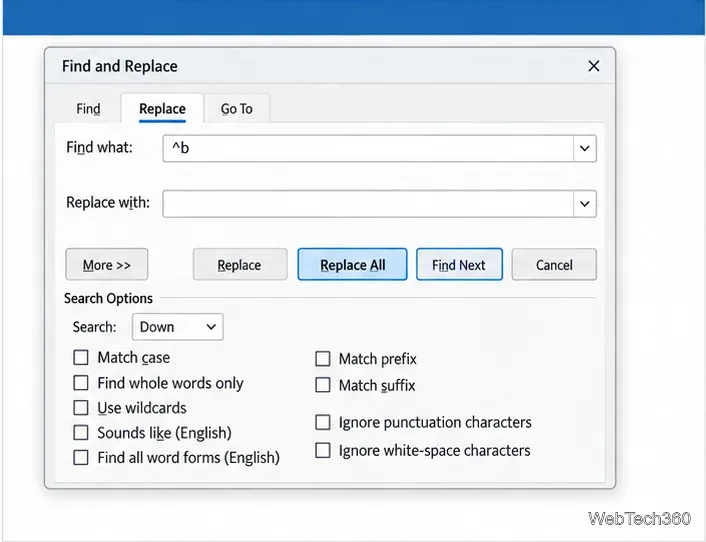706x542 pixels.
Task: Click the More >> button
Action: click(107, 265)
